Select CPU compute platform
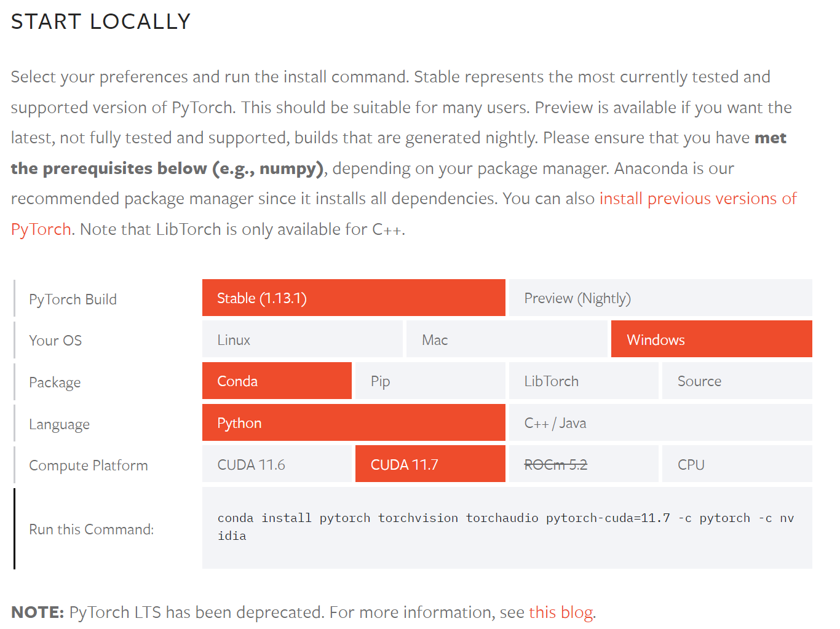Screen dimensions: 840x629 pos(737,464)
